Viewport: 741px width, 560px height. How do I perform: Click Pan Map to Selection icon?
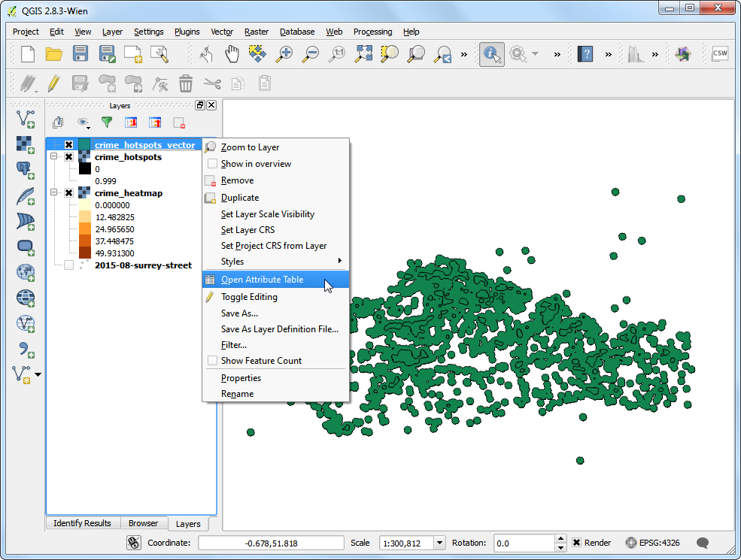pos(257,54)
